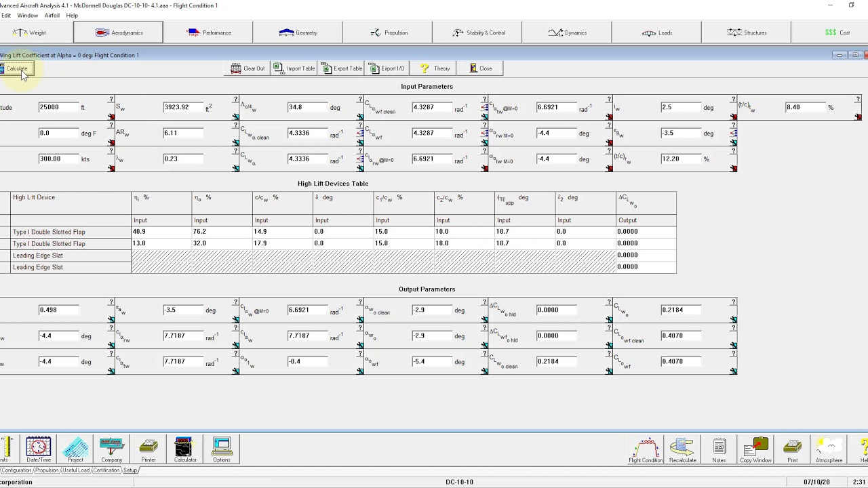Open the Flight Condition icon
Viewport: 868px width, 488px height.
pyautogui.click(x=646, y=450)
